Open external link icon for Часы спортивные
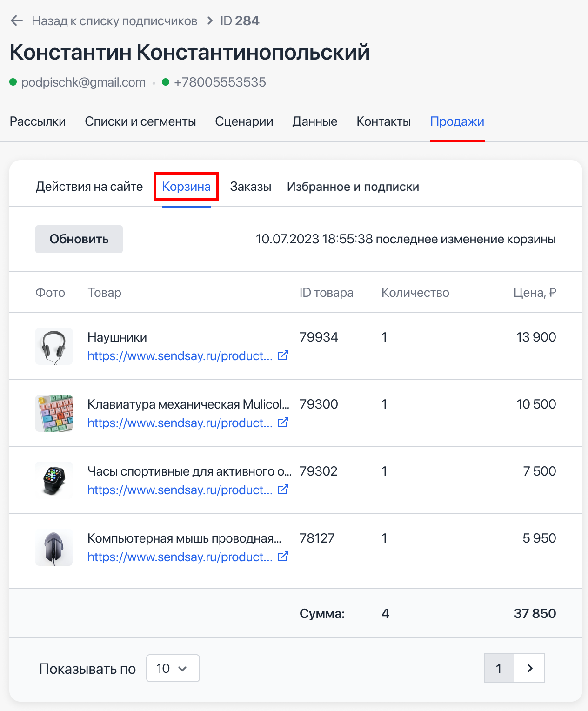This screenshot has width=588, height=711. pyautogui.click(x=283, y=490)
